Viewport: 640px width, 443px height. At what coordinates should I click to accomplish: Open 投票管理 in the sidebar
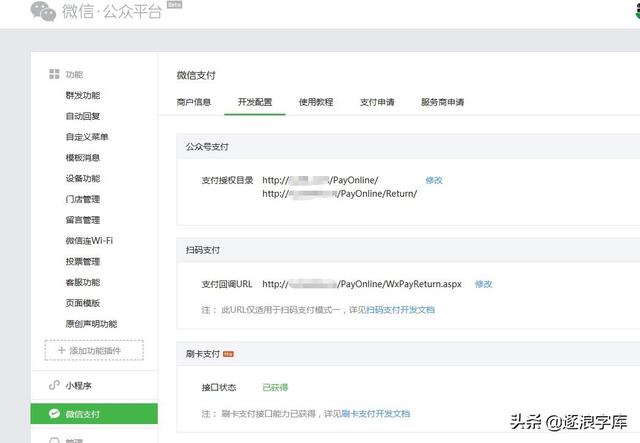(83, 261)
